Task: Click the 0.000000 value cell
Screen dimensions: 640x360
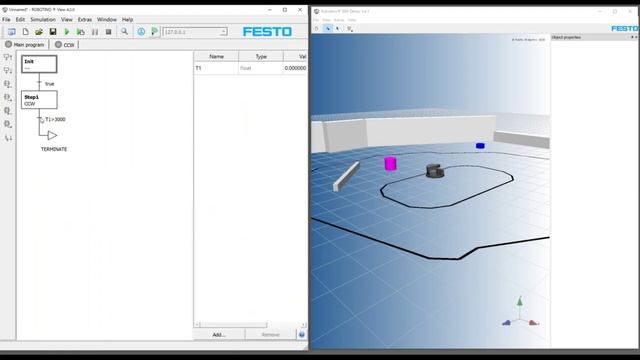Action: tap(295, 68)
